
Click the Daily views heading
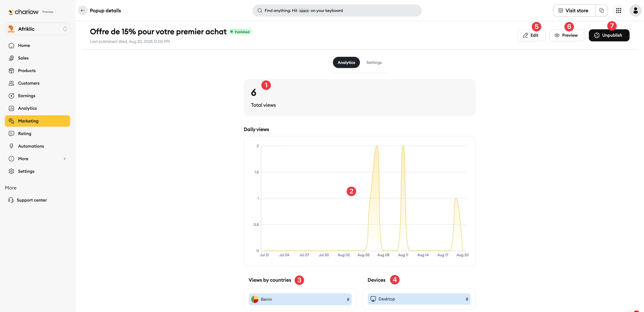pos(256,129)
